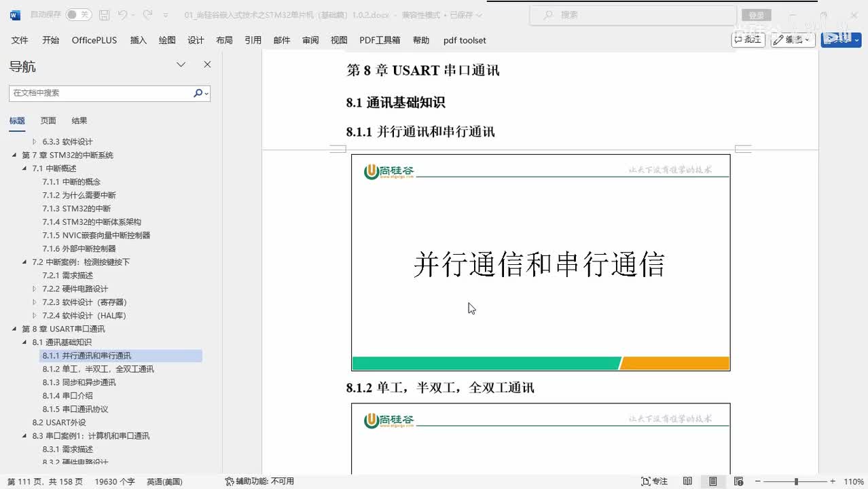Viewport: 868px width, 489px height.
Task: Click the page count 第 111 页 status
Action: click(x=45, y=482)
